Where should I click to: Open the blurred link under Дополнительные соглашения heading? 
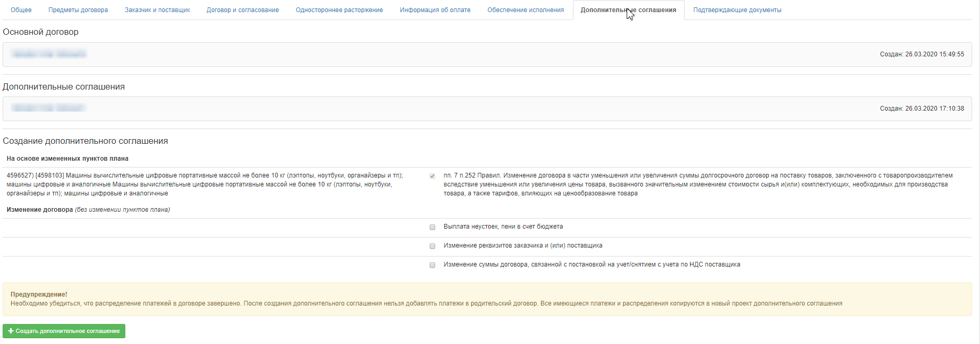[48, 108]
